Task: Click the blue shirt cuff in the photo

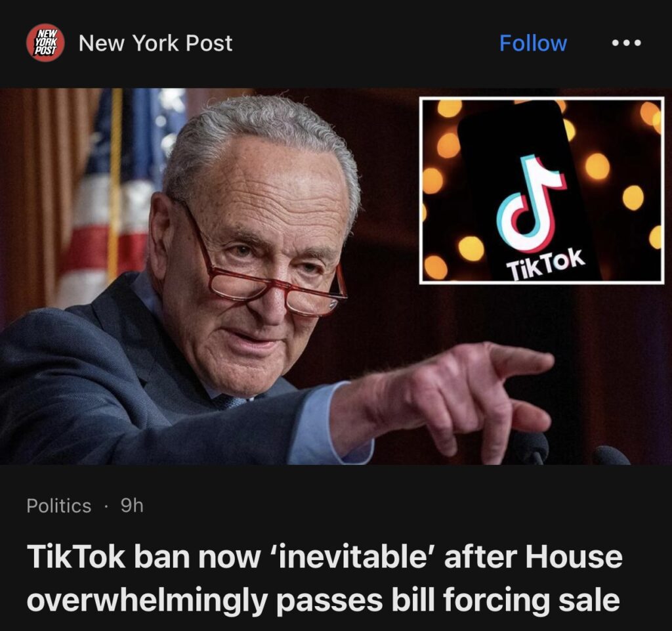Action: (x=330, y=424)
